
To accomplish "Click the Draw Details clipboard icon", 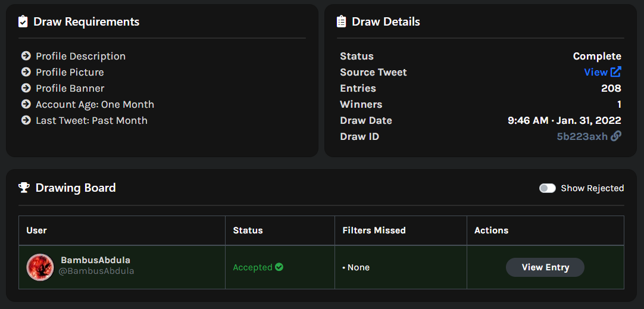I will pyautogui.click(x=341, y=22).
